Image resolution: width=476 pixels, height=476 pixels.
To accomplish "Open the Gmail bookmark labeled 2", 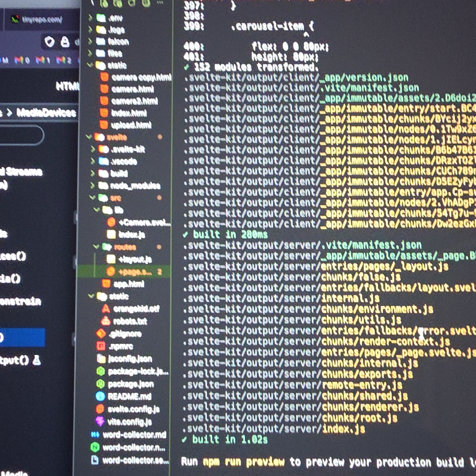I will [x=63, y=60].
